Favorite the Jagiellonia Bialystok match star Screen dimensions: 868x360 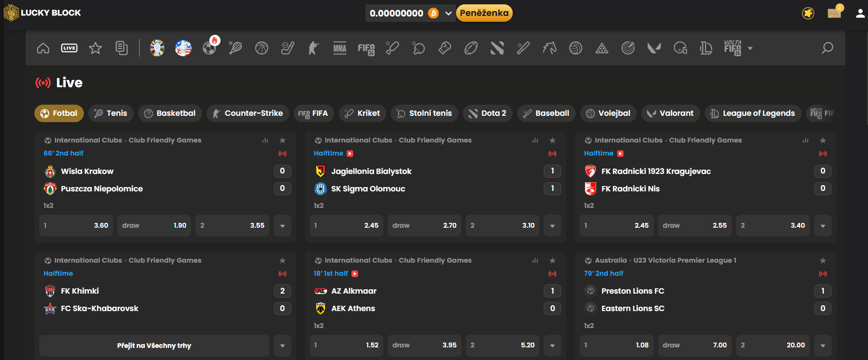click(552, 141)
